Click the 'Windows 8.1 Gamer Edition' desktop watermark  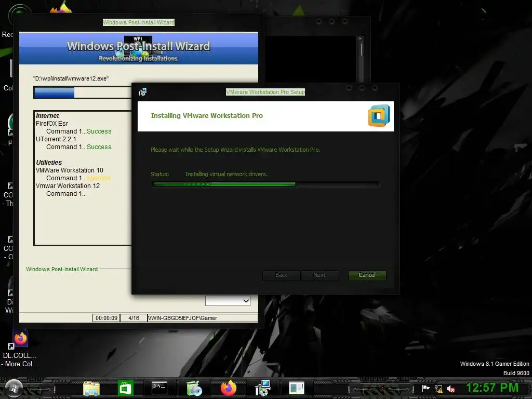click(495, 364)
